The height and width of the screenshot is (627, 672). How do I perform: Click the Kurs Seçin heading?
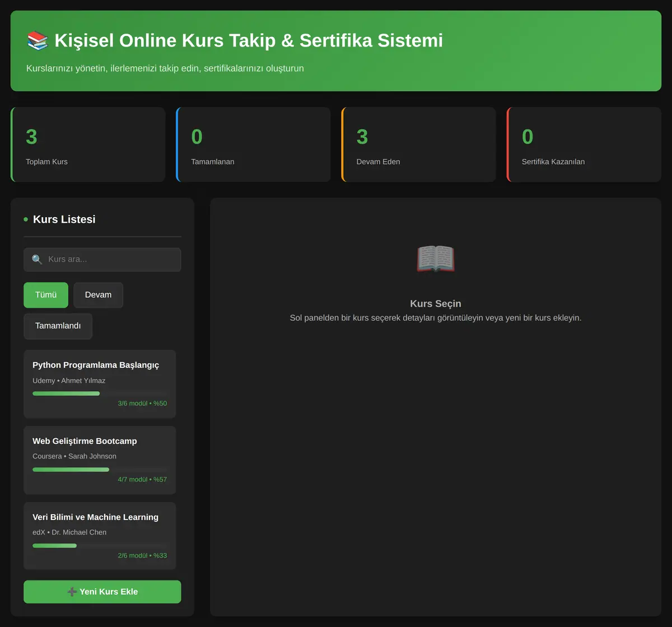(436, 304)
